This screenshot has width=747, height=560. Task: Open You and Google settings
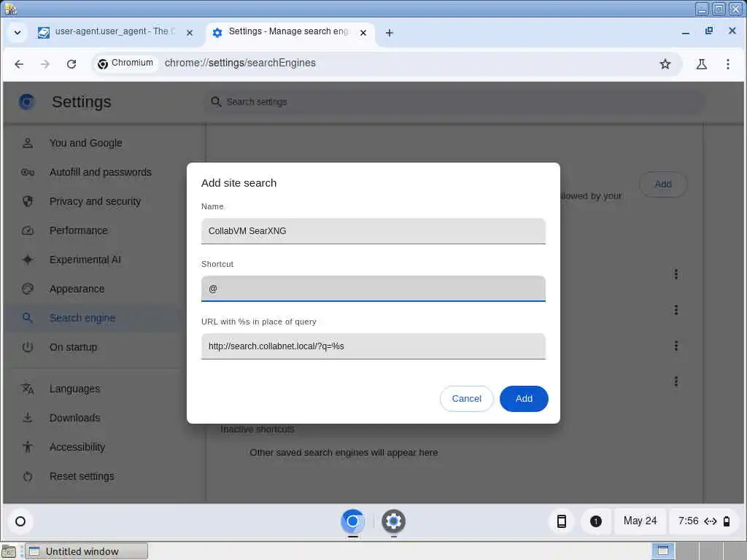[86, 143]
